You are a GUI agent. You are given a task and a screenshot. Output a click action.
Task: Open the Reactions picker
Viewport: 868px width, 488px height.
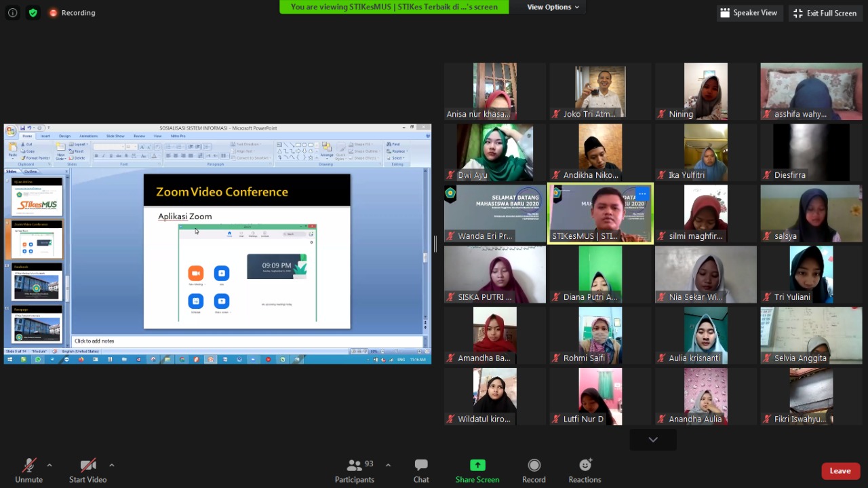pyautogui.click(x=585, y=470)
